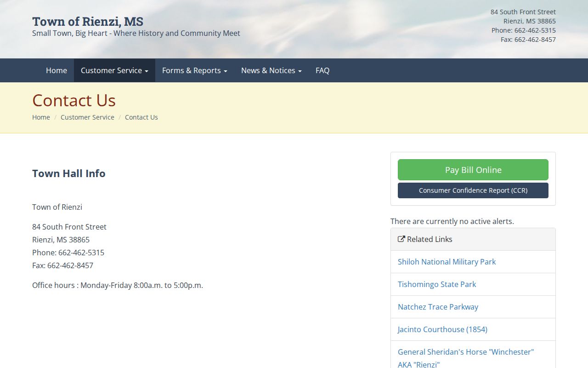This screenshot has width=588, height=368.
Task: Open Consumer Confidence Report (CCR)
Action: [x=473, y=190]
